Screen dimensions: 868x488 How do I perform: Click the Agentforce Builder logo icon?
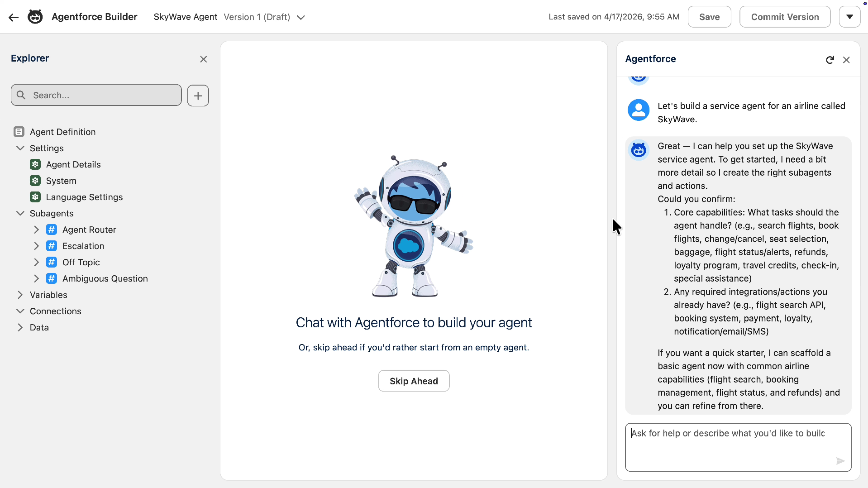point(35,17)
